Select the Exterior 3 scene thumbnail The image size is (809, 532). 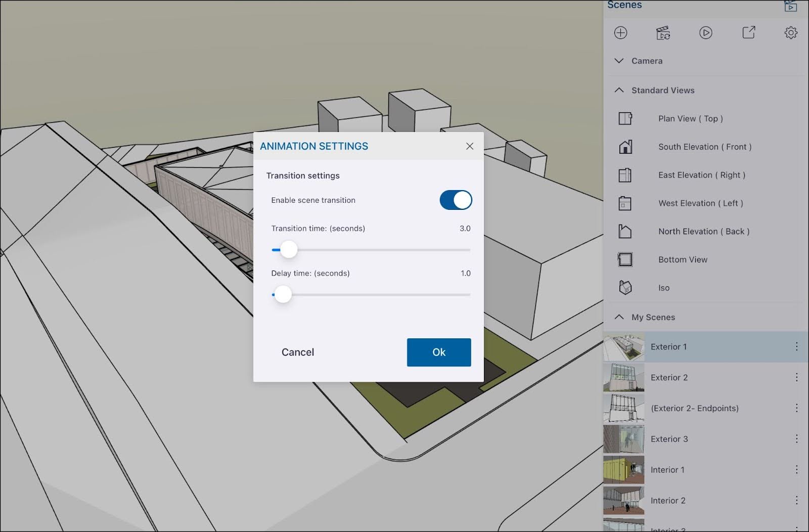[624, 439]
